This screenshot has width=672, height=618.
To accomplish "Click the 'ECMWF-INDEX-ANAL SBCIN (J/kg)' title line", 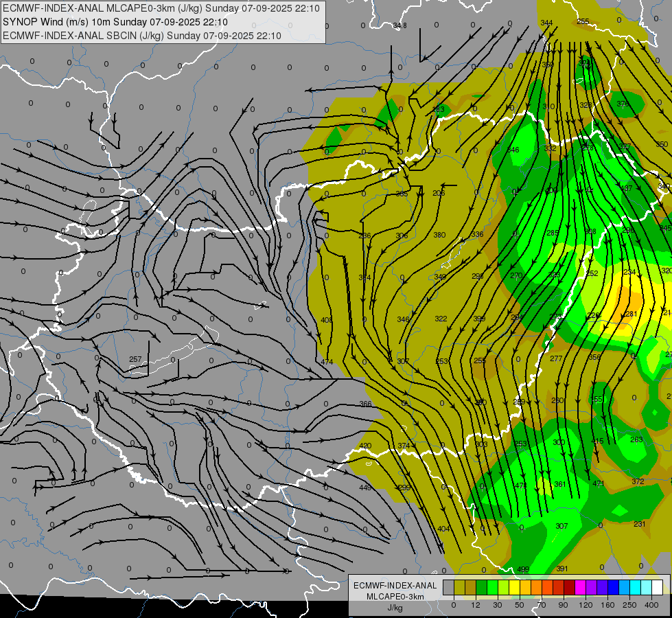I will 142,36.
